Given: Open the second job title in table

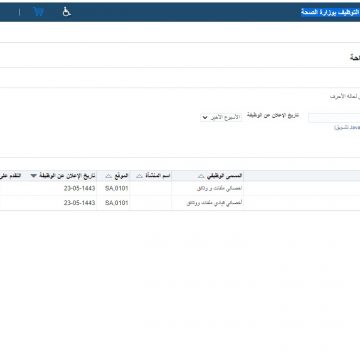Looking at the screenshot, I should click(x=215, y=203).
